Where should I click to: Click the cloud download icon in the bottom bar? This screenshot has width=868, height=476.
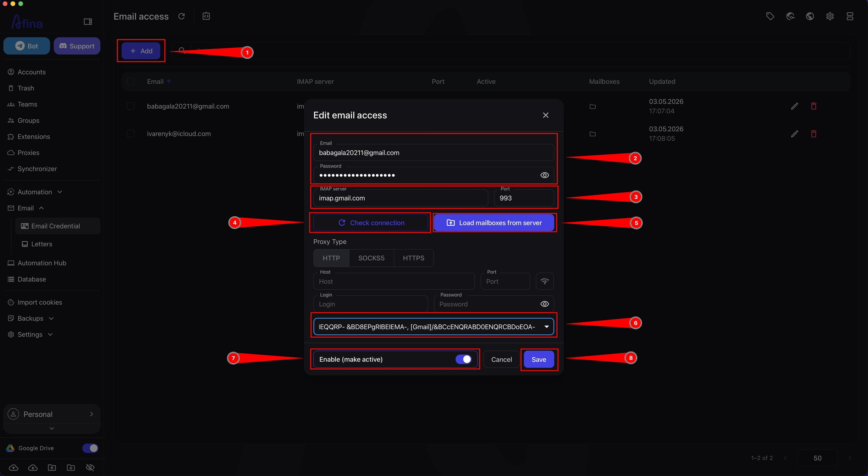point(33,467)
